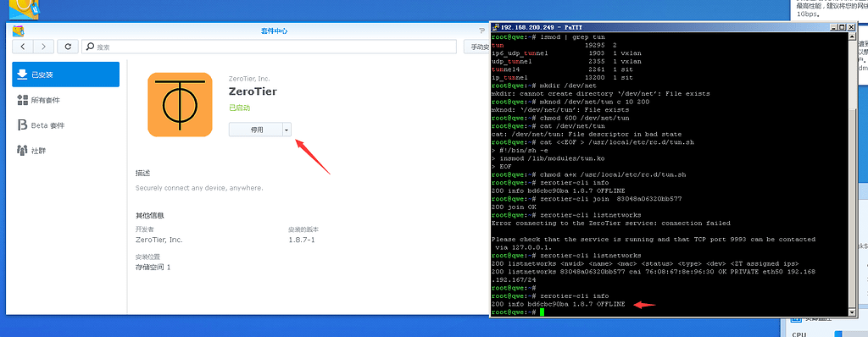The width and height of the screenshot is (868, 337).
Task: Click the version value 1.8.7-1
Action: pyautogui.click(x=302, y=240)
